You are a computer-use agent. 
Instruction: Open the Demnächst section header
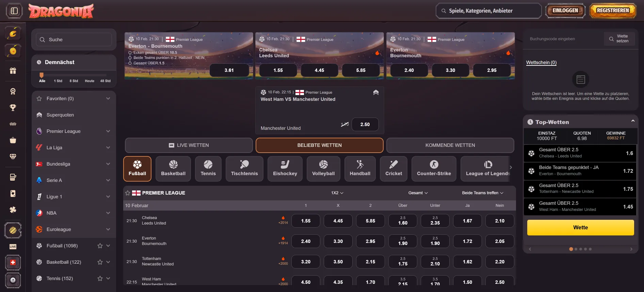[x=74, y=62]
